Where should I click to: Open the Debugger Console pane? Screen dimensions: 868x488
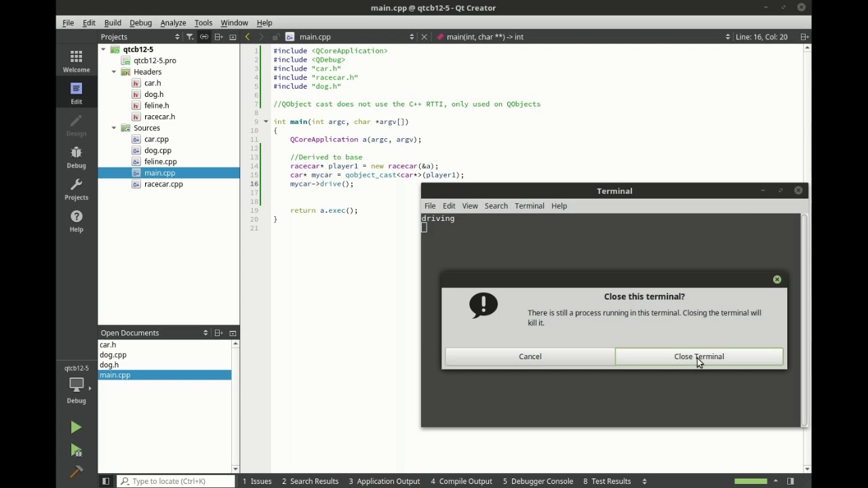(538, 481)
